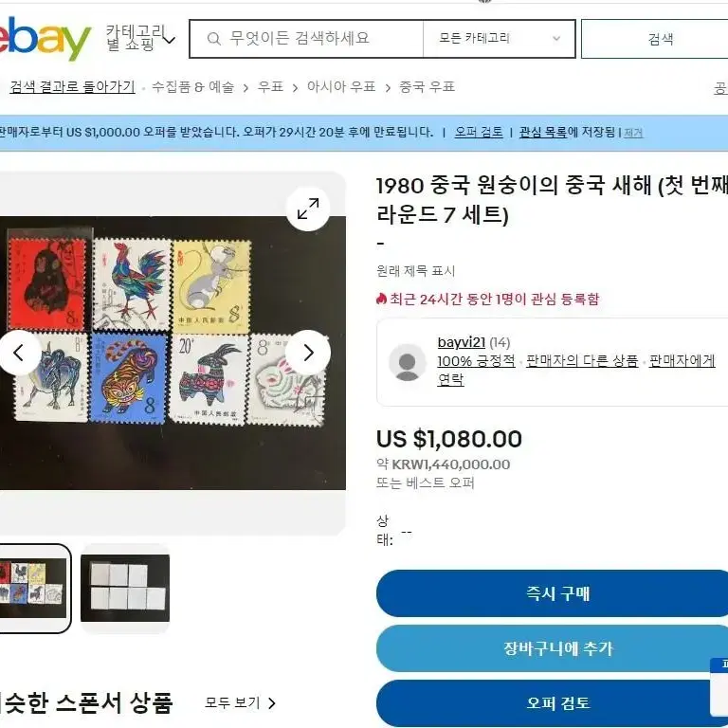The image size is (728, 728).
Task: Show the next stamp image
Action: click(308, 354)
